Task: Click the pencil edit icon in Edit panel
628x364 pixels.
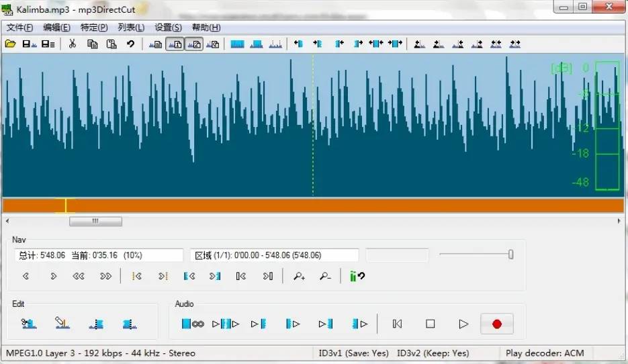Action: tap(62, 323)
